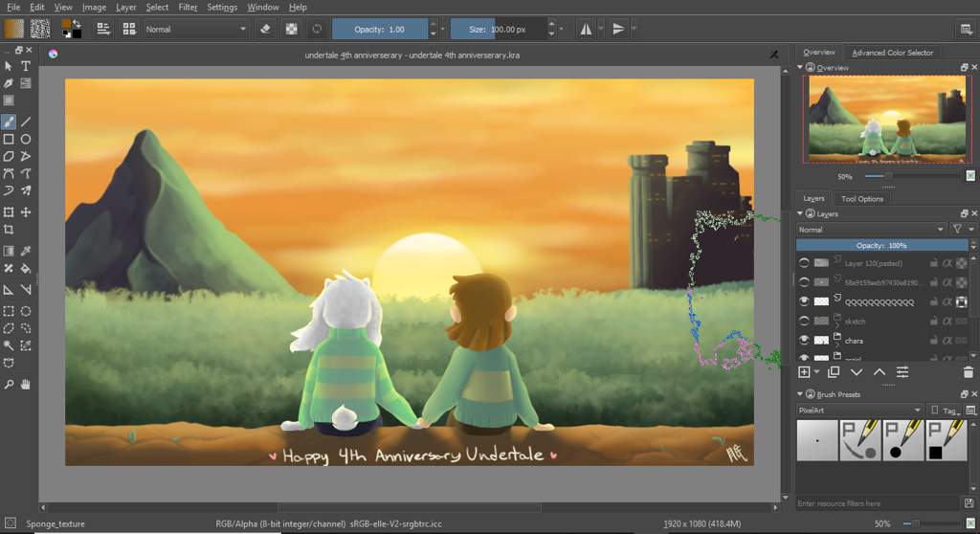Select the Rectangular Selection tool
Image resolution: width=980 pixels, height=534 pixels.
9,311
